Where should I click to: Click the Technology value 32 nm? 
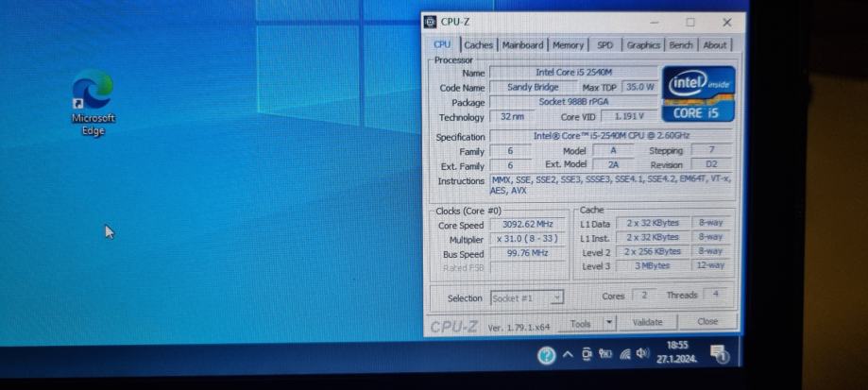[x=512, y=117]
